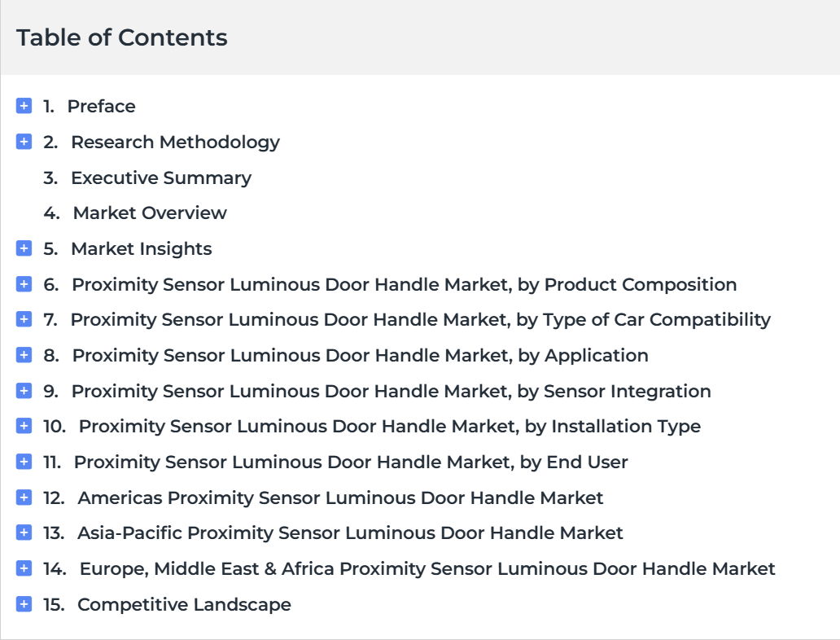
Task: Expand the Americas market section plus icon
Action: point(24,498)
